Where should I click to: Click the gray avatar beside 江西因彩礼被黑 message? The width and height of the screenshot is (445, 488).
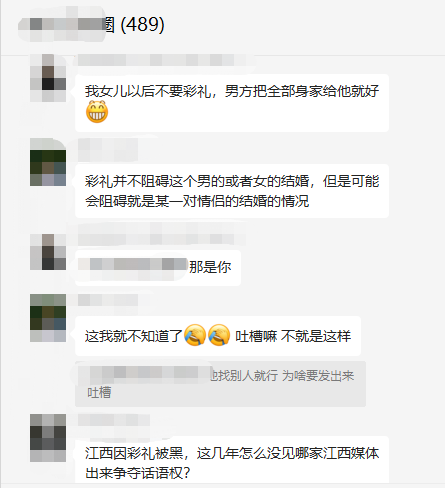coord(48,438)
